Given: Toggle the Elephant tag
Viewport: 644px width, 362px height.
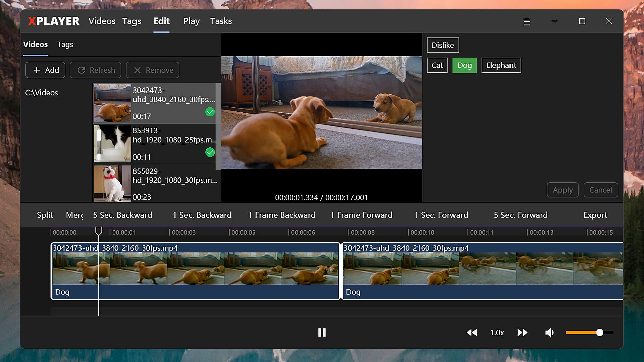Looking at the screenshot, I should pyautogui.click(x=501, y=65).
